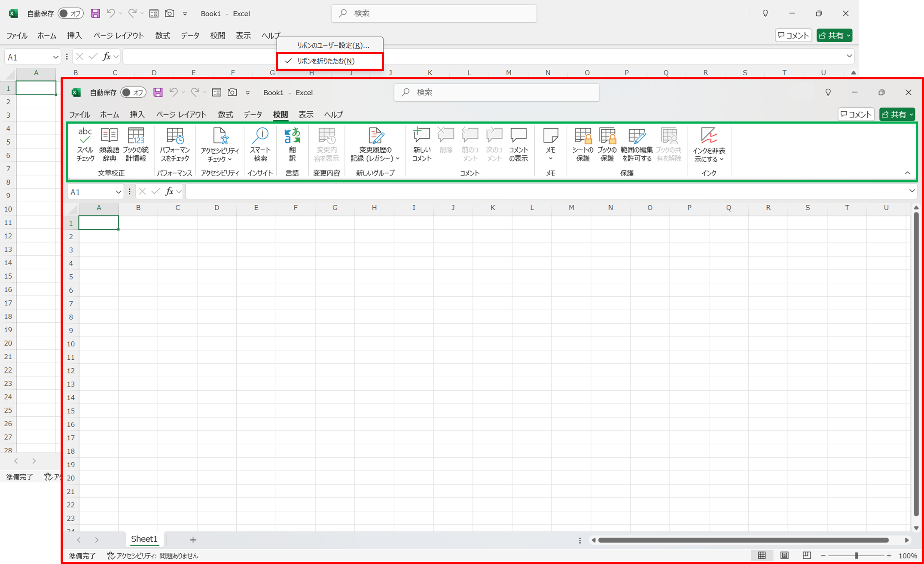Show Workbook Statistics (ブックの統計情報)

136,145
